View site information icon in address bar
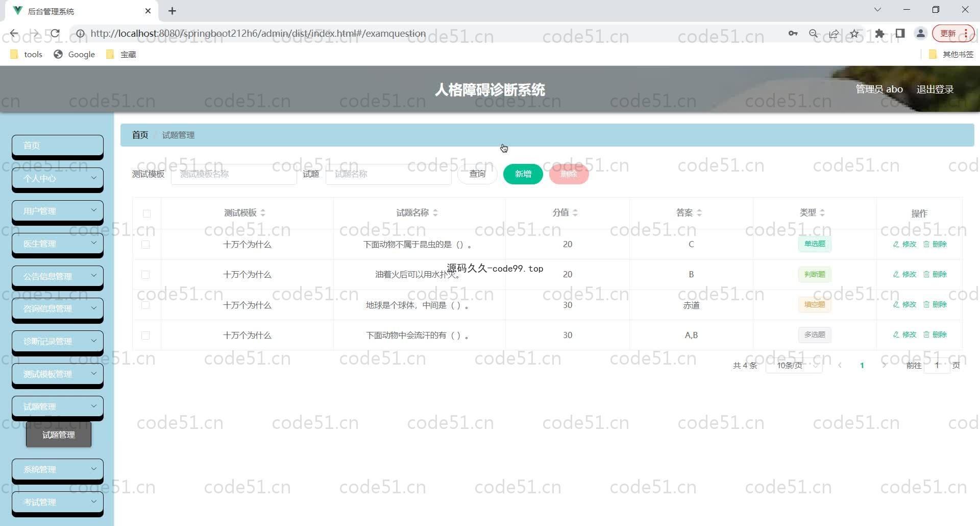This screenshot has width=980, height=526. pyautogui.click(x=80, y=34)
